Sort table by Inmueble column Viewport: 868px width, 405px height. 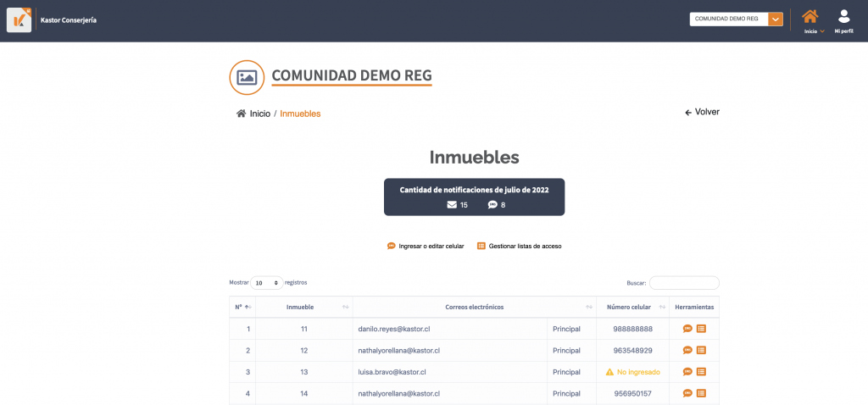tap(304, 307)
